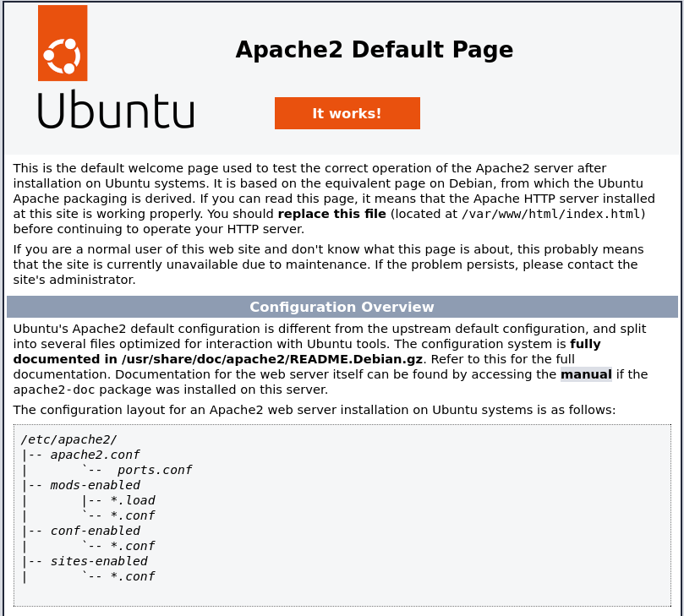Click the 'If you are a normal user' paragraph
Viewport: 684px width, 616px height.
[329, 264]
